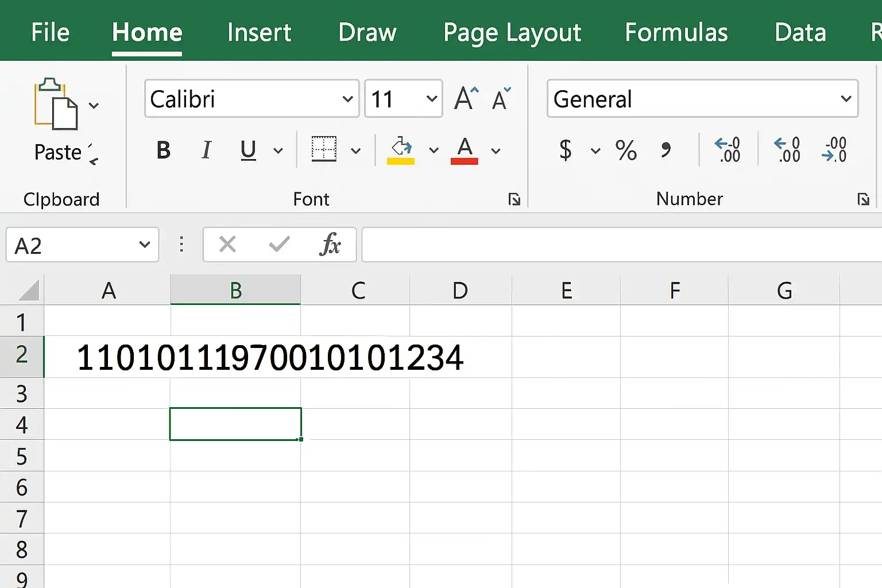Screen dimensions: 882x588
Task: Toggle Bold formatting
Action: [x=164, y=150]
